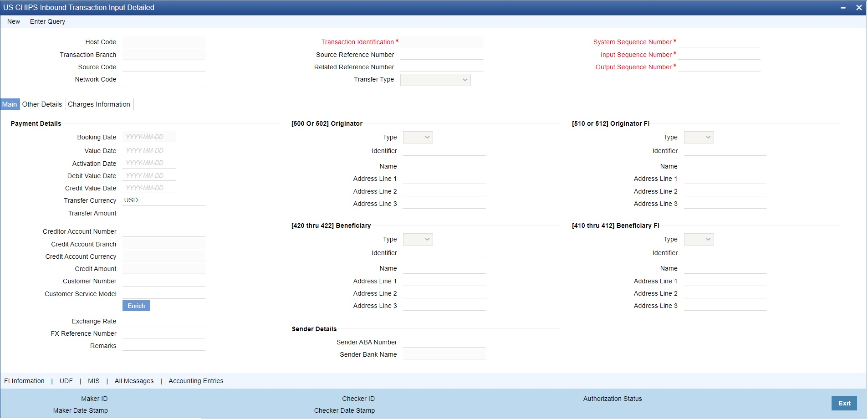Focus the Input Sequence Number field

pos(720,55)
